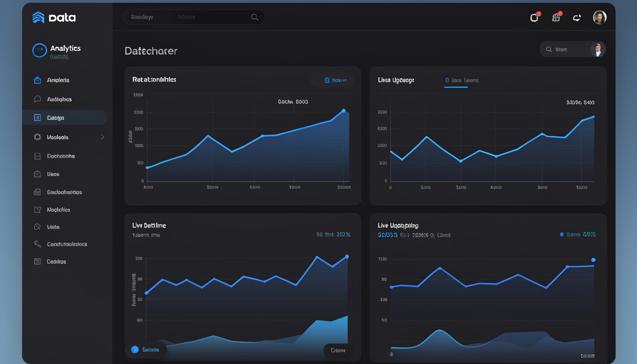The image size is (637, 364).
Task: Click the dark pill button in bottom-left card
Action: click(338, 350)
